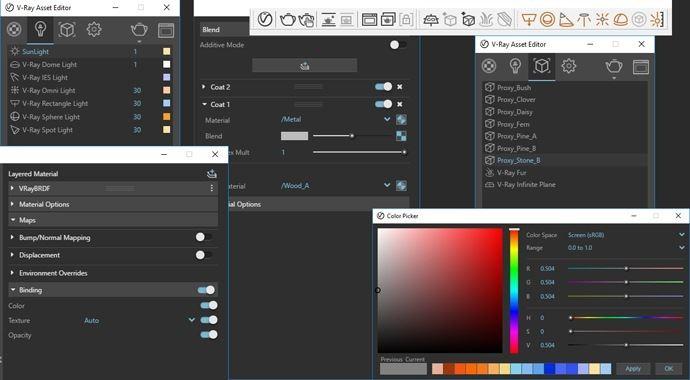Click the render teapot icon in the toolbar
The width and height of the screenshot is (690, 380).
[x=288, y=19]
